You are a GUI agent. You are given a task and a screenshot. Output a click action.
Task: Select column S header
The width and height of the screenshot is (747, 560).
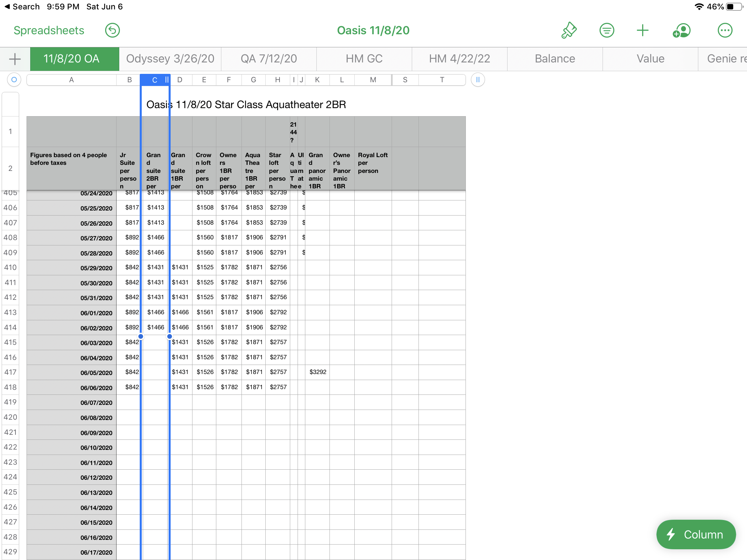(x=405, y=80)
